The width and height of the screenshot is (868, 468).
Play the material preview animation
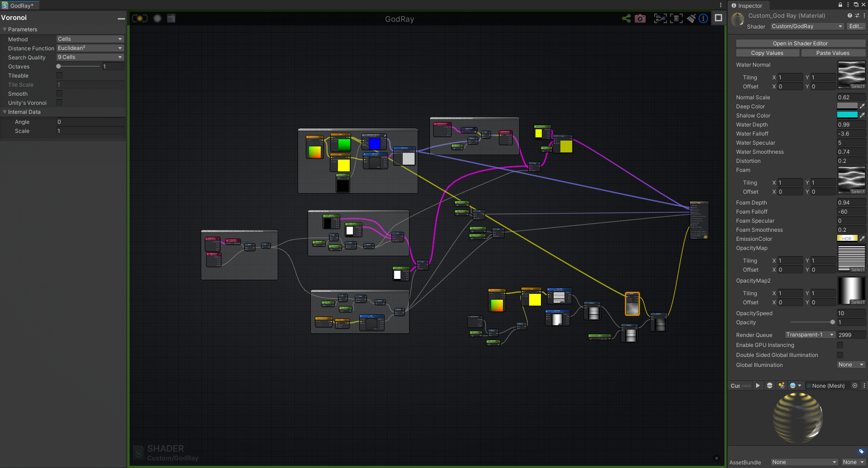757,385
